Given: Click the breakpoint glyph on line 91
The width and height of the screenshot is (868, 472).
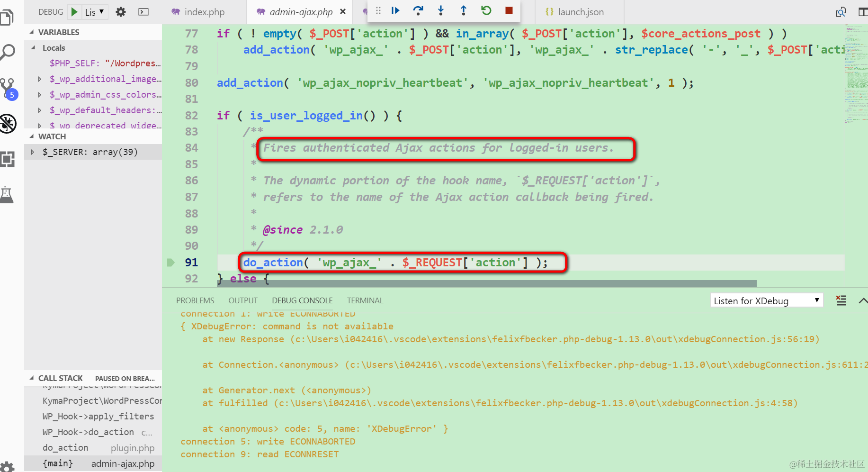Looking at the screenshot, I should pyautogui.click(x=171, y=263).
